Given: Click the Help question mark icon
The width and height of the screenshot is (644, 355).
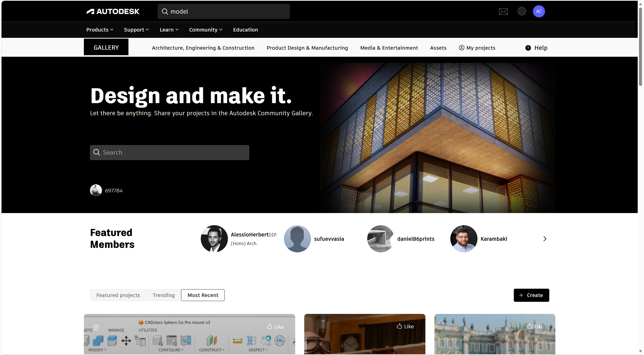Looking at the screenshot, I should [x=528, y=48].
